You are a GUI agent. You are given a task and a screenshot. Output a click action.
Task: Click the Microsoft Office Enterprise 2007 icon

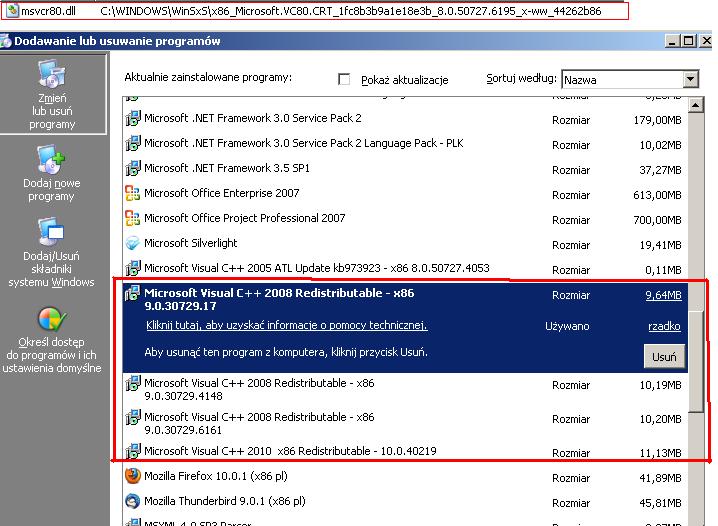pyautogui.click(x=132, y=193)
